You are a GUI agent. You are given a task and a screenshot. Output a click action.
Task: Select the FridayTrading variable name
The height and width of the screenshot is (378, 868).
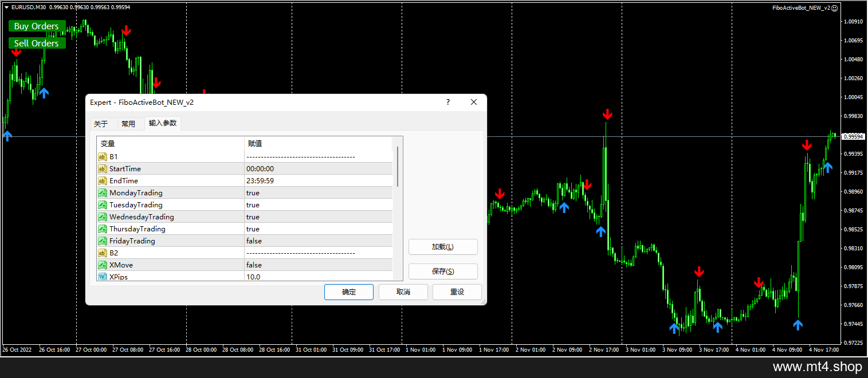coord(132,241)
